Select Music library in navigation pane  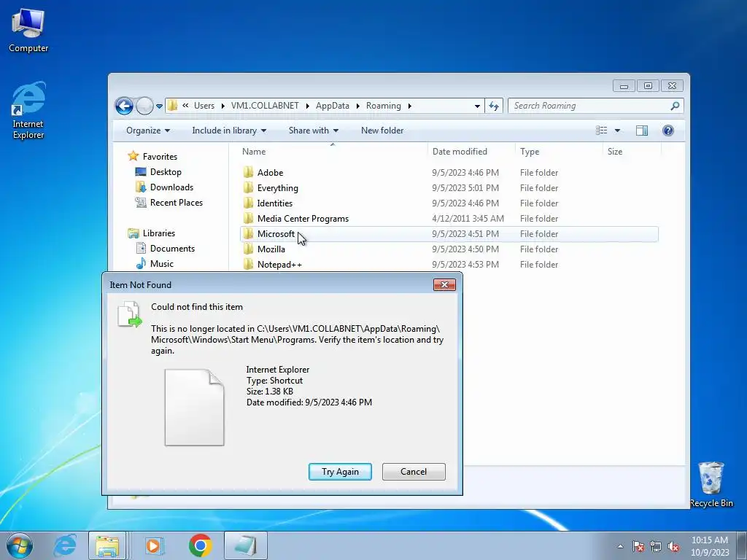155,263
